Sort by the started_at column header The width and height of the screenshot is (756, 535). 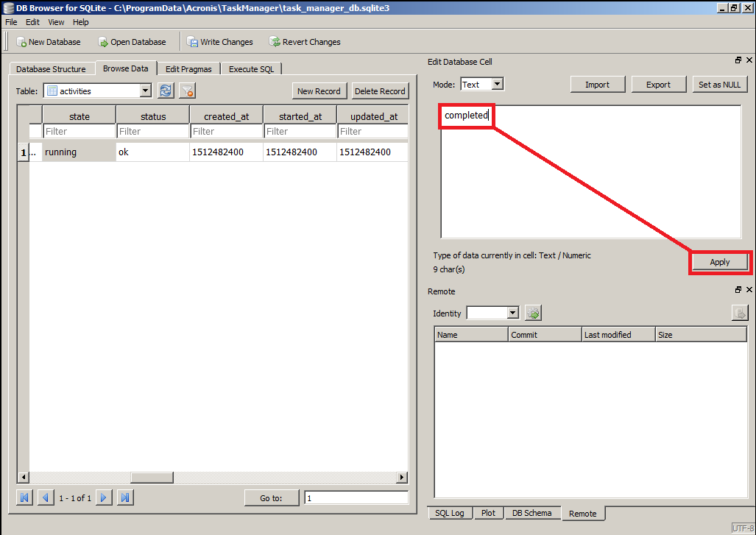pyautogui.click(x=300, y=116)
